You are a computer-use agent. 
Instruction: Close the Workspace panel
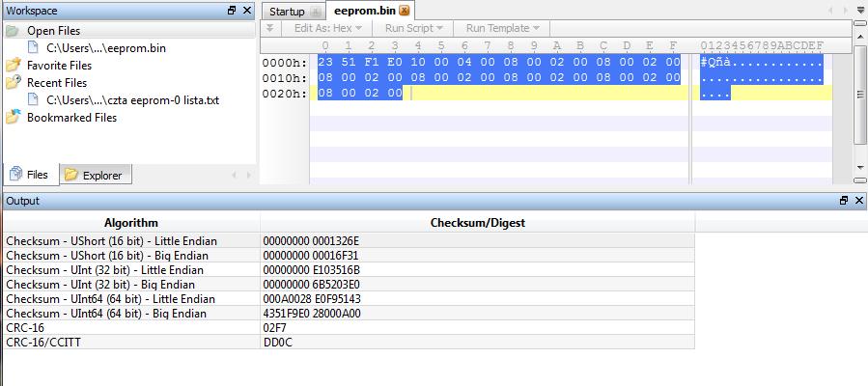pyautogui.click(x=247, y=11)
